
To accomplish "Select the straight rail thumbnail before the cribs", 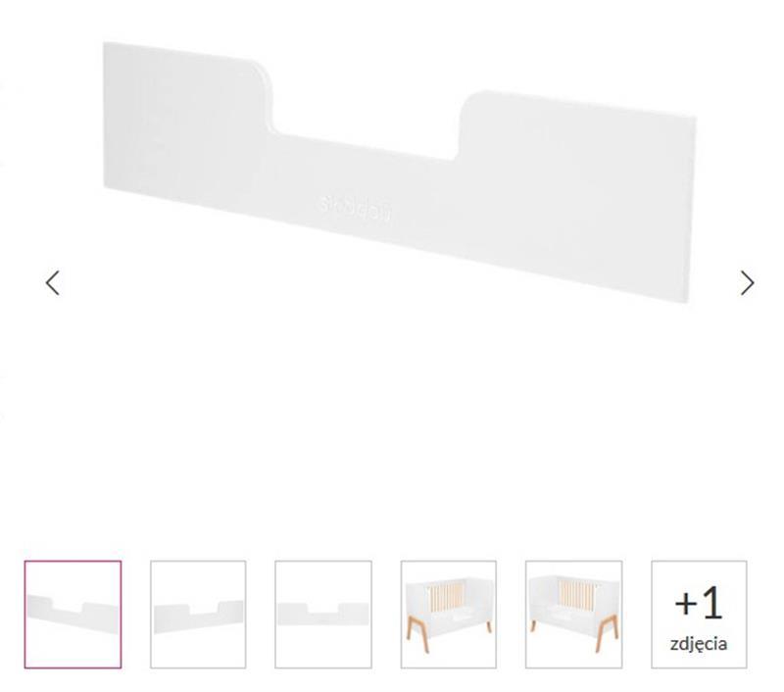I will point(323,615).
